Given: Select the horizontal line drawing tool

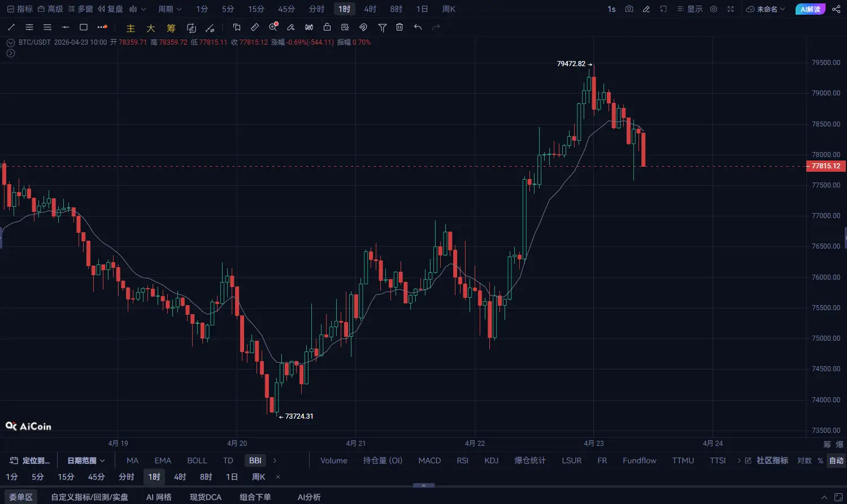Looking at the screenshot, I should point(66,27).
